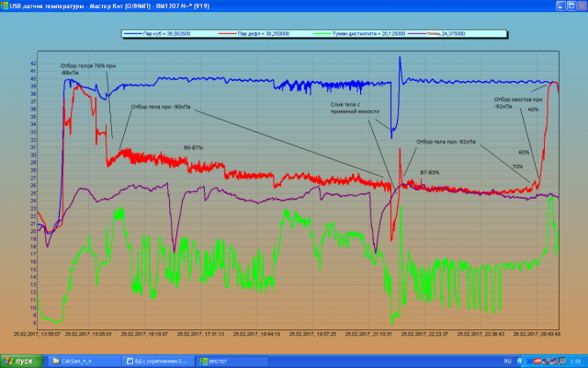Click the app icon in the title bar
The image size is (588, 368).
tap(6, 6)
